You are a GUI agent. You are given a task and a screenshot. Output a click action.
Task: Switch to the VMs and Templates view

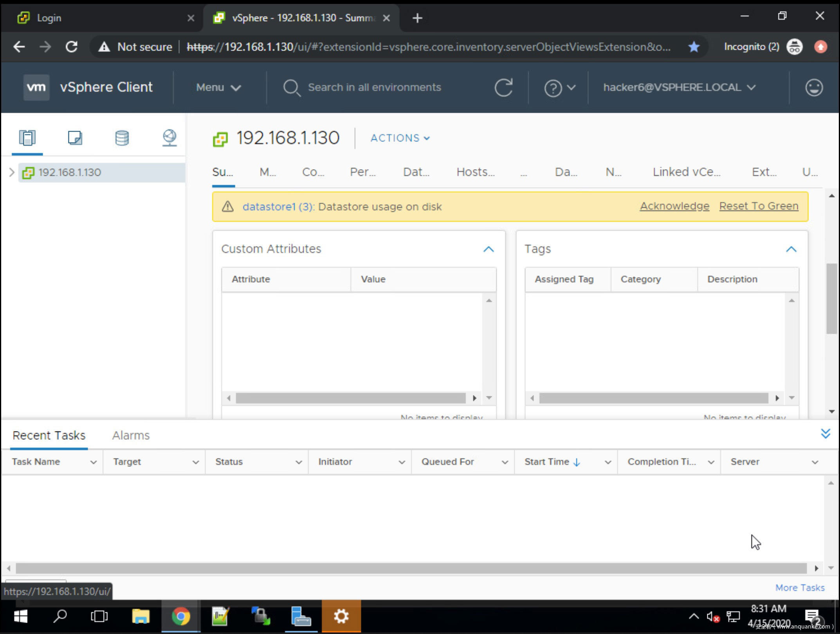coord(74,138)
